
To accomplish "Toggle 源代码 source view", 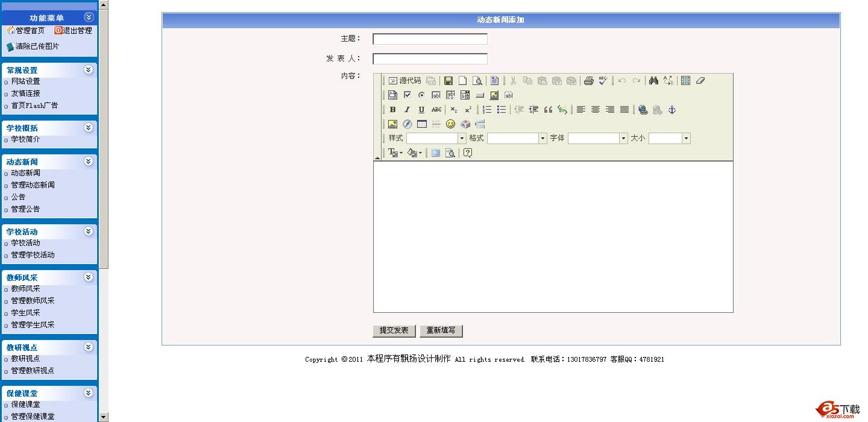I will [404, 81].
